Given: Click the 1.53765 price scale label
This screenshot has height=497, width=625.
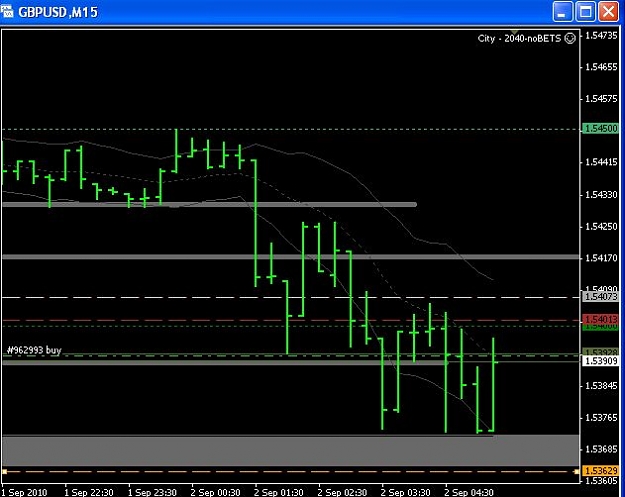Looking at the screenshot, I should [x=601, y=418].
